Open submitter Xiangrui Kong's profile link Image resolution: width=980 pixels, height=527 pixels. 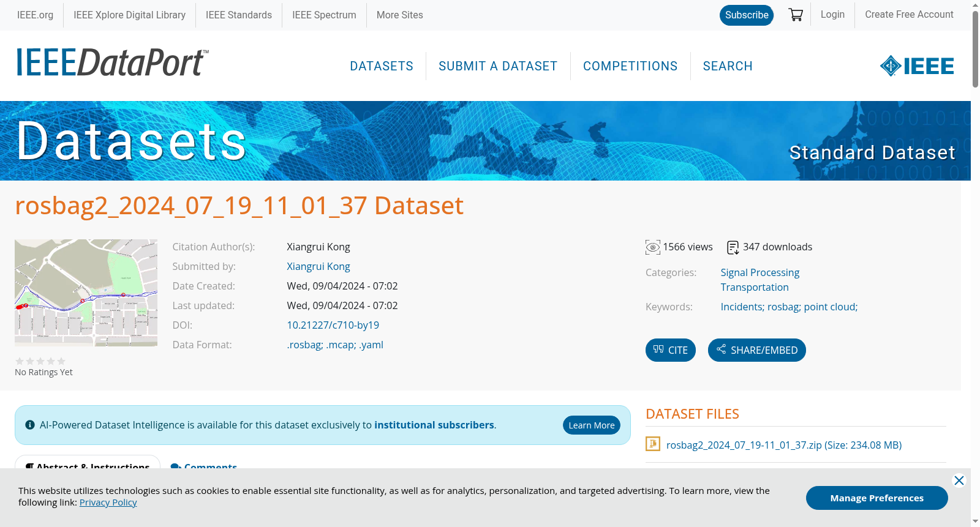pos(318,267)
